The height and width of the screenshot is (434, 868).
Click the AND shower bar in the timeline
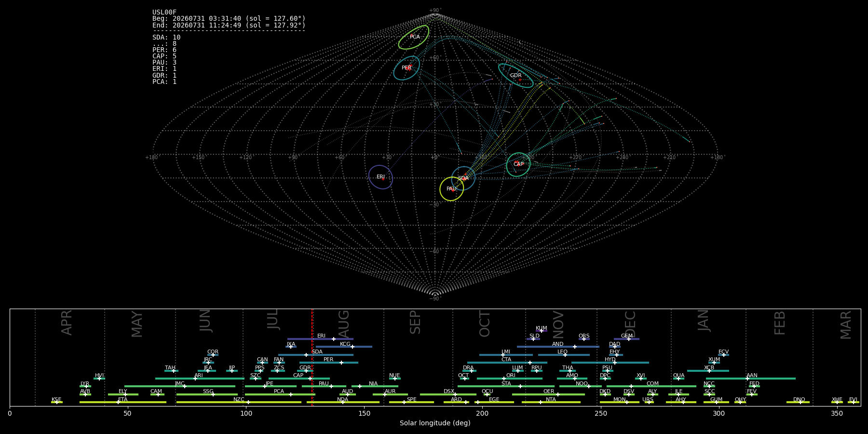558,347
